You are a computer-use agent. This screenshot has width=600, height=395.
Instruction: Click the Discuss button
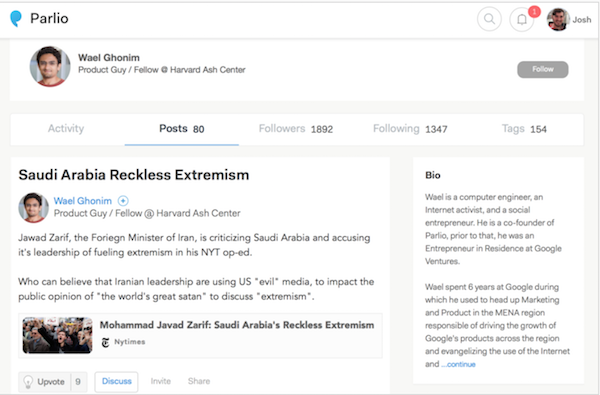click(x=116, y=381)
